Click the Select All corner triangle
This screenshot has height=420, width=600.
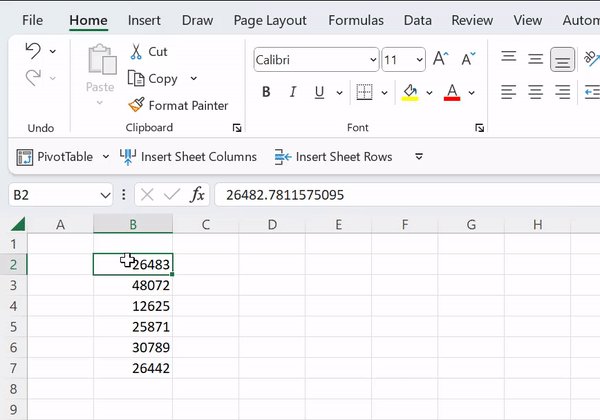(x=18, y=224)
